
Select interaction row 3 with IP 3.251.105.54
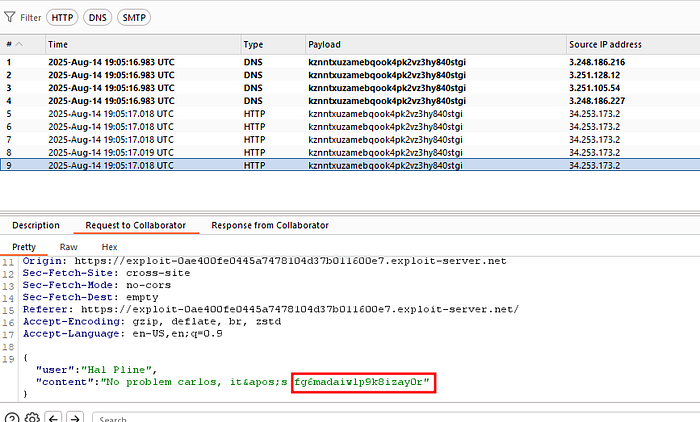pyautogui.click(x=350, y=88)
